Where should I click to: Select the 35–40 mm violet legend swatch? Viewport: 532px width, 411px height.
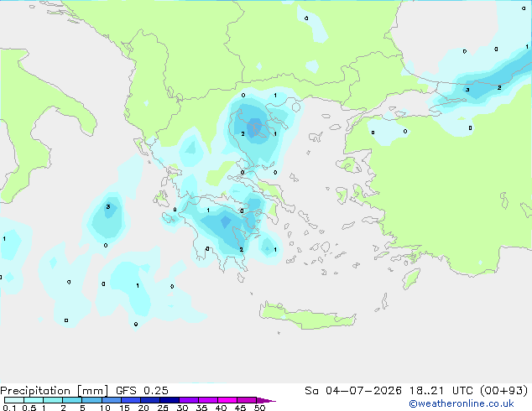[208, 400]
